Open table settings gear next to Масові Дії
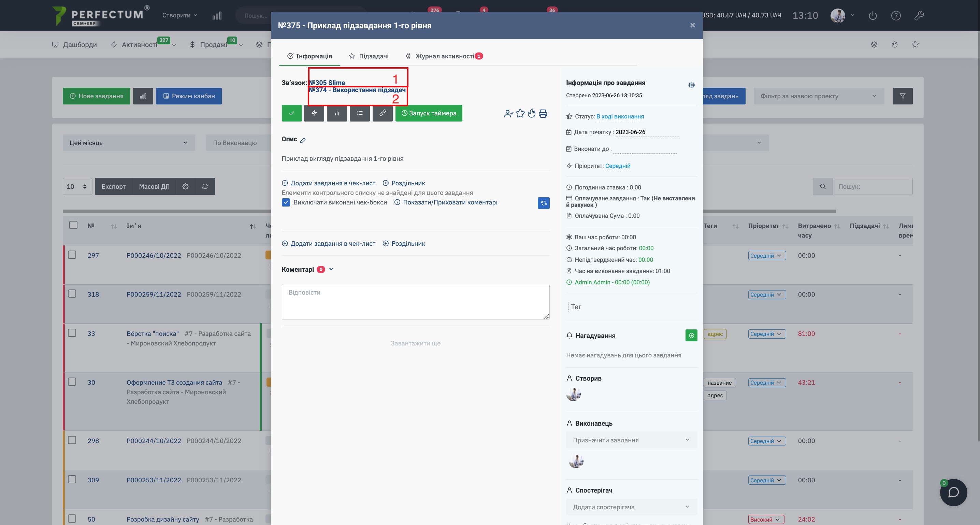 point(185,186)
